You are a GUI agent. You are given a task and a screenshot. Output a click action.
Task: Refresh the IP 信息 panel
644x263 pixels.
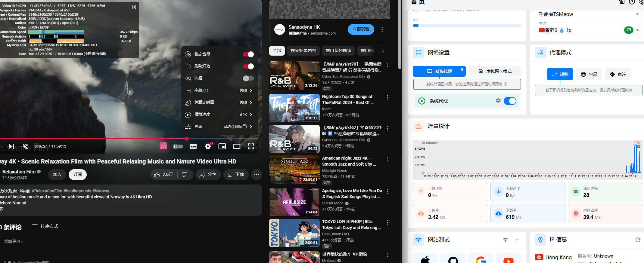point(638,240)
